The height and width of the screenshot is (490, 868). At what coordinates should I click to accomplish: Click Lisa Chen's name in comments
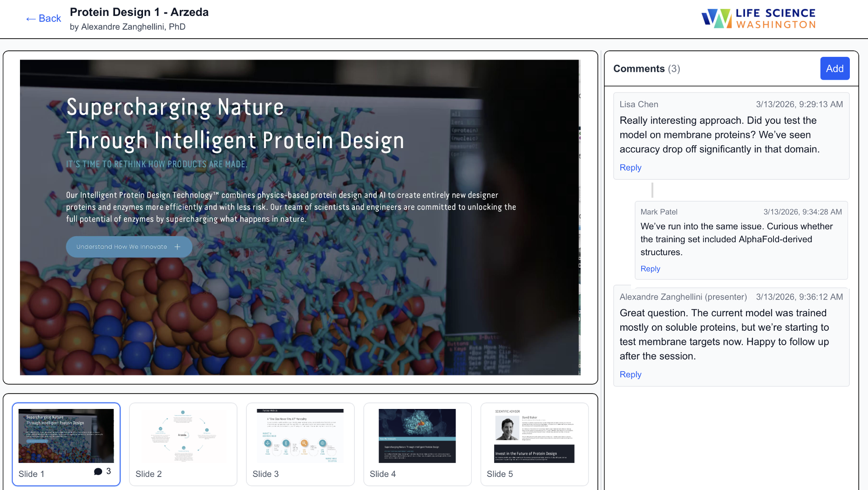coord(638,104)
